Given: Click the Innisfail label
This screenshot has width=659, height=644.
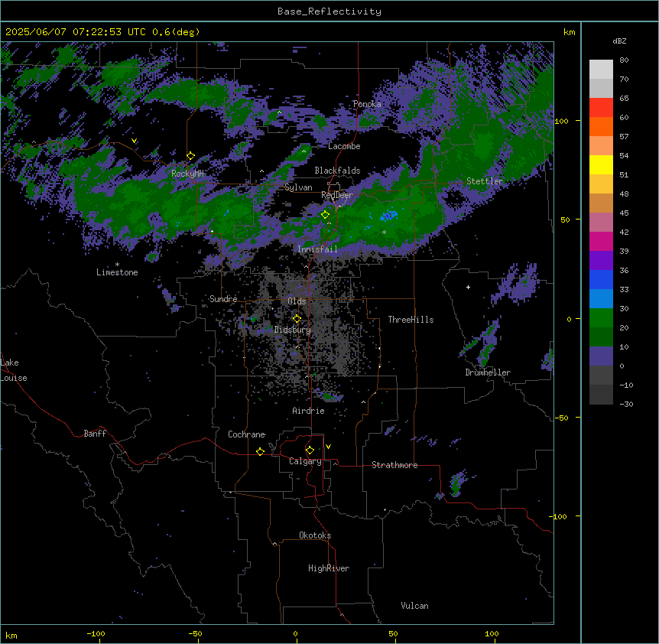Looking at the screenshot, I should pos(317,249).
